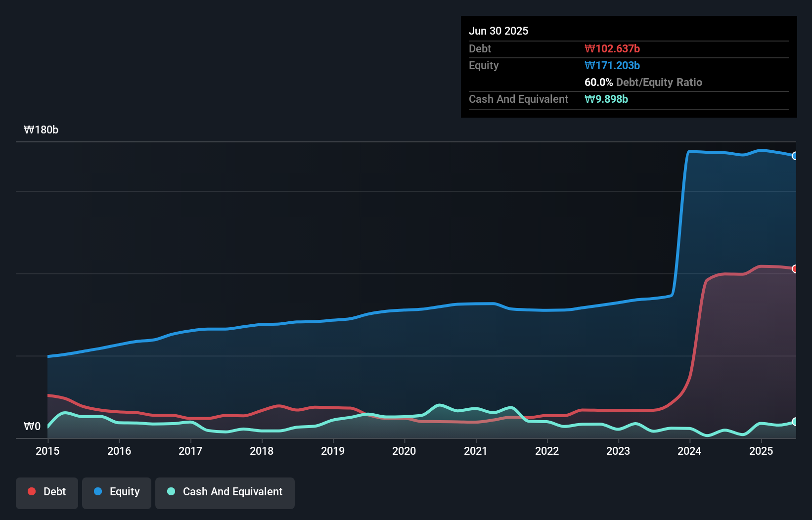Select the 2025 year label on the axis
Viewport: 812px width, 520px height.
tap(761, 451)
